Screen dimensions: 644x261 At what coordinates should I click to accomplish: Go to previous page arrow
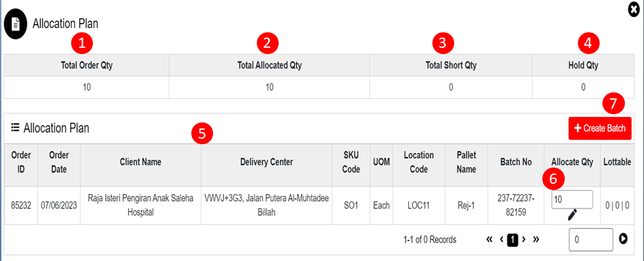501,239
